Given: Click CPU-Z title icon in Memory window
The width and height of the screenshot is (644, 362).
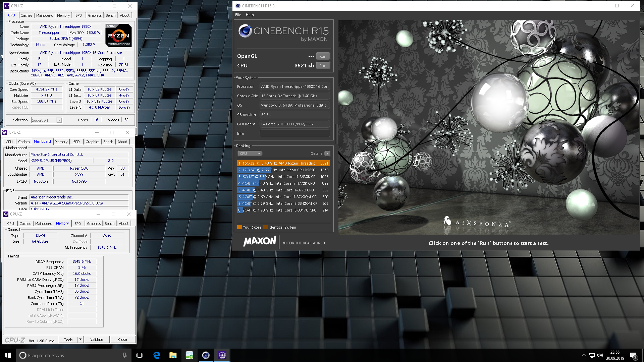Looking at the screenshot, I should pyautogui.click(x=6, y=214).
